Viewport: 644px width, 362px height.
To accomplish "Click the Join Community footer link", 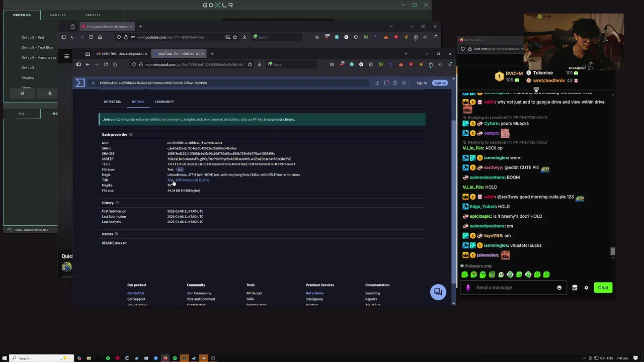I will (199, 293).
